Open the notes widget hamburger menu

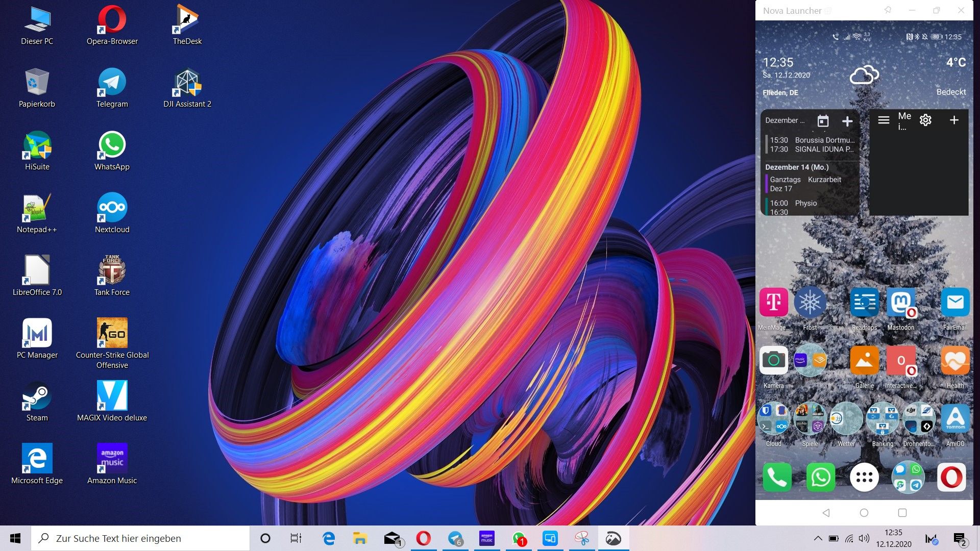tap(884, 120)
